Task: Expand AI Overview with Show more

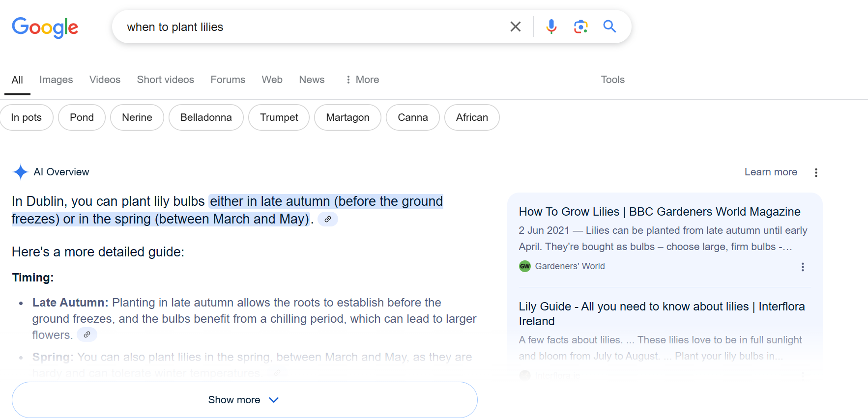Action: [245, 400]
